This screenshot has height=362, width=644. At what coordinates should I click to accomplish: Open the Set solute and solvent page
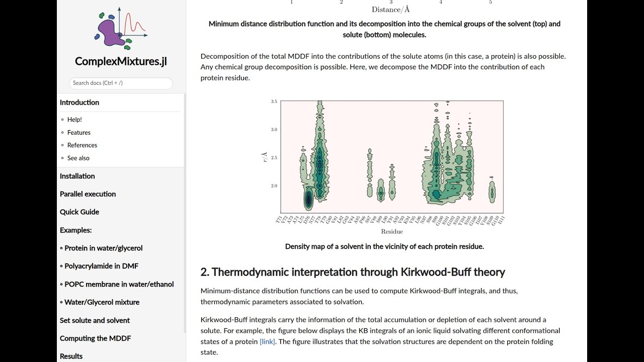pyautogui.click(x=95, y=320)
